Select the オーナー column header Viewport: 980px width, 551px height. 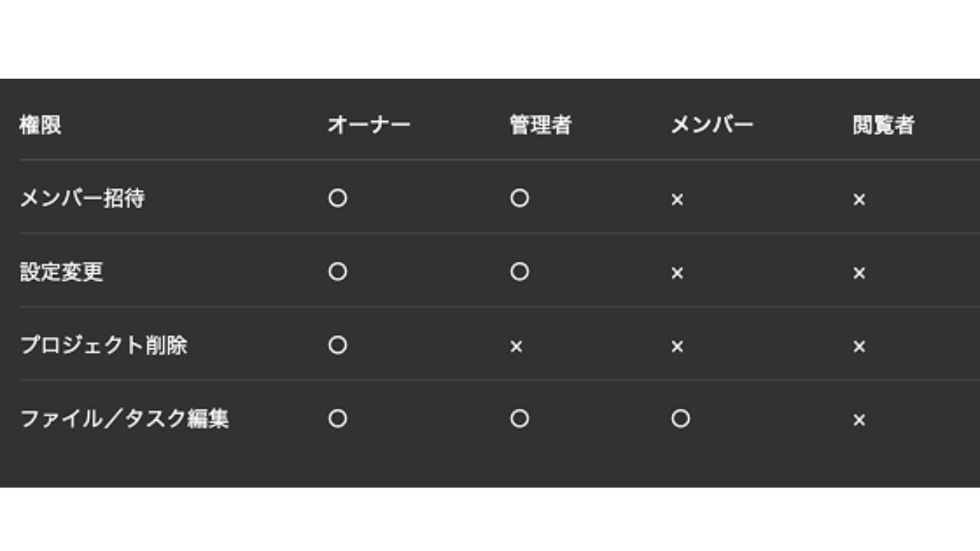point(369,126)
